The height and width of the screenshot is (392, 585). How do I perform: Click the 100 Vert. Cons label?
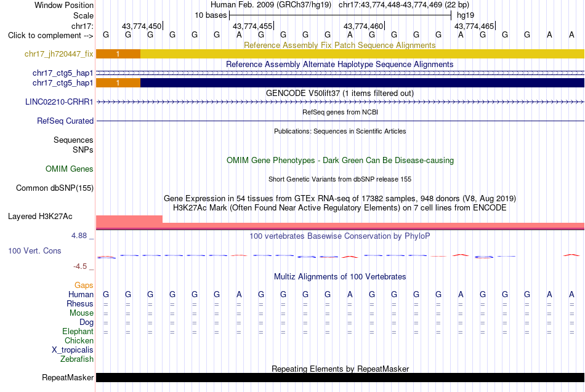coord(34,250)
